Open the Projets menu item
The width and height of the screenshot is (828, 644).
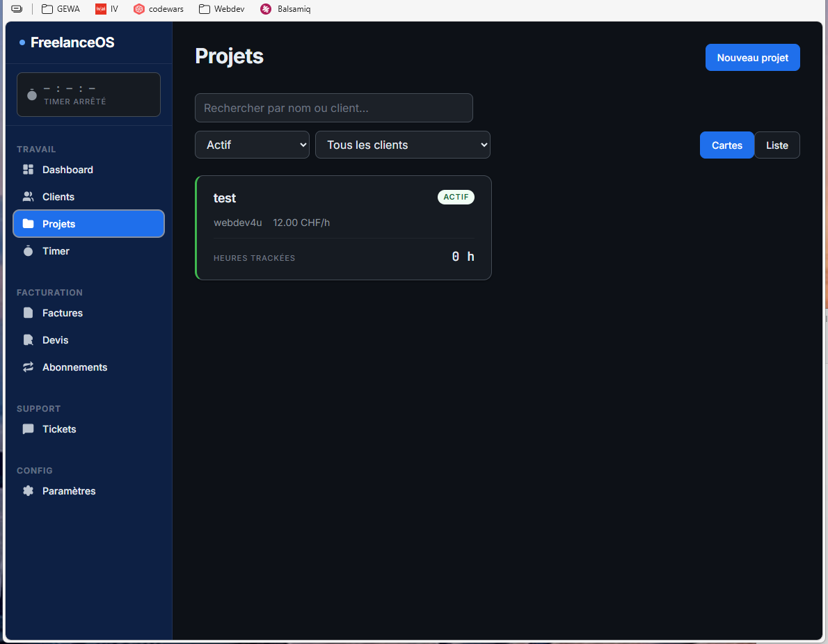88,224
